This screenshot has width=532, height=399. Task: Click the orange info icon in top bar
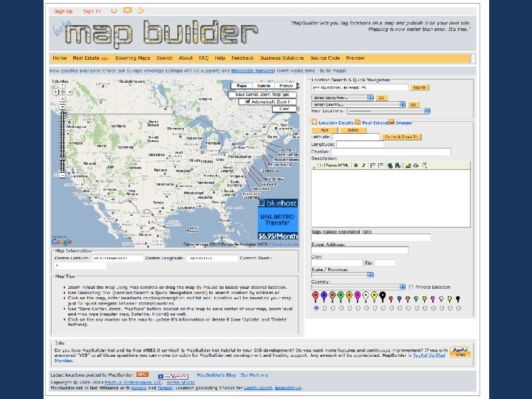click(x=140, y=10)
